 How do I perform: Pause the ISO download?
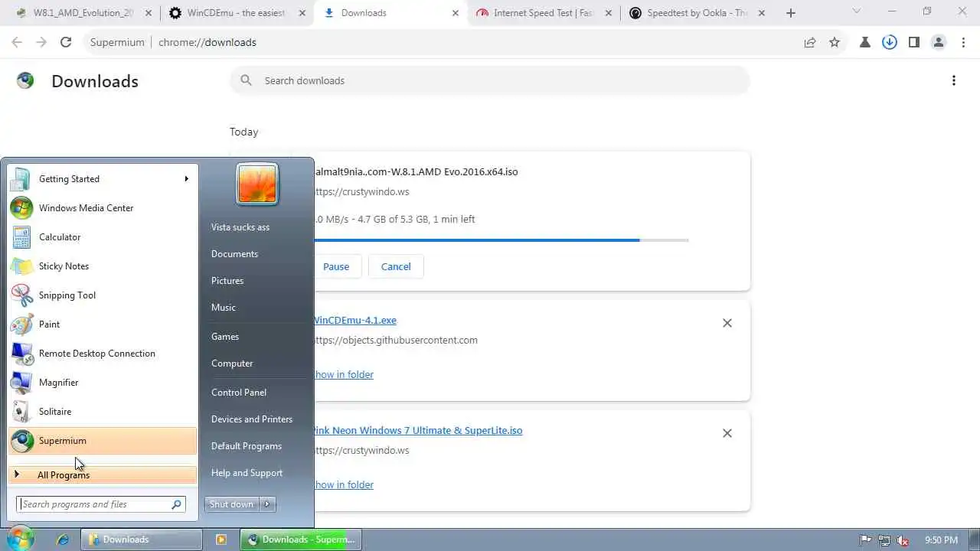(x=336, y=266)
